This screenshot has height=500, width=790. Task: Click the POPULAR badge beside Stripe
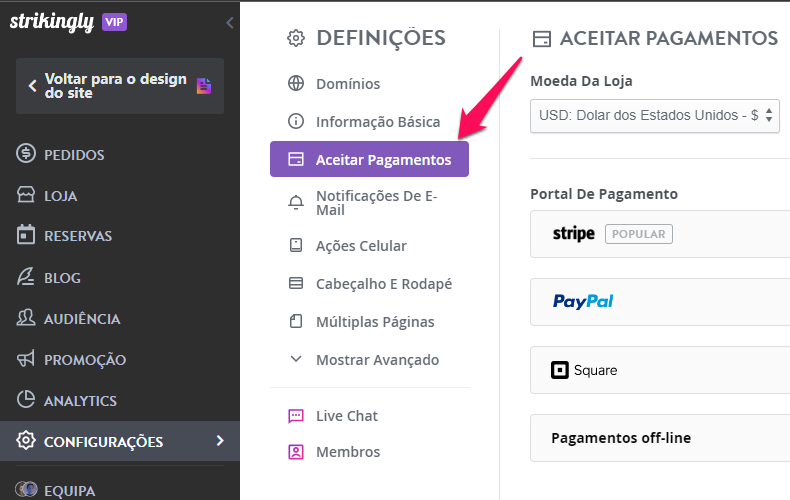(638, 234)
